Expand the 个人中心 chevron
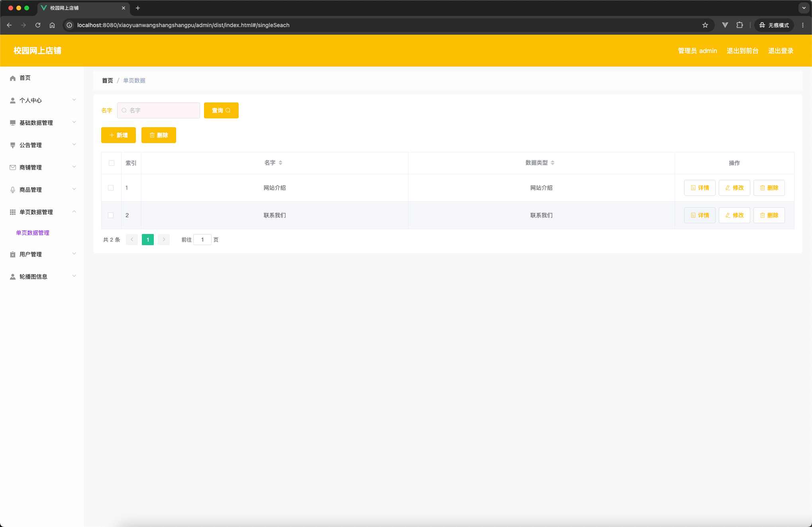This screenshot has height=527, width=812. (x=74, y=100)
